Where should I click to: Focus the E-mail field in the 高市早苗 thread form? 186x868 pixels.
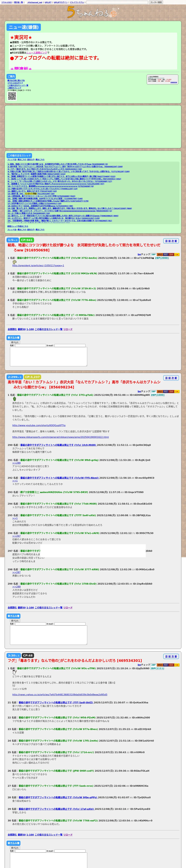(70, 624)
